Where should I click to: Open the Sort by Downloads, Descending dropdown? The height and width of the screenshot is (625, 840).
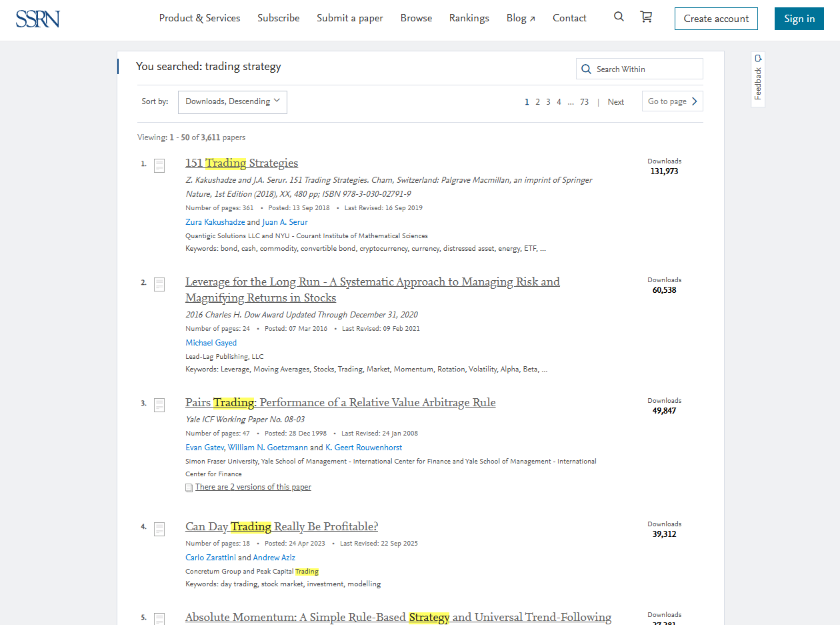pyautogui.click(x=233, y=102)
